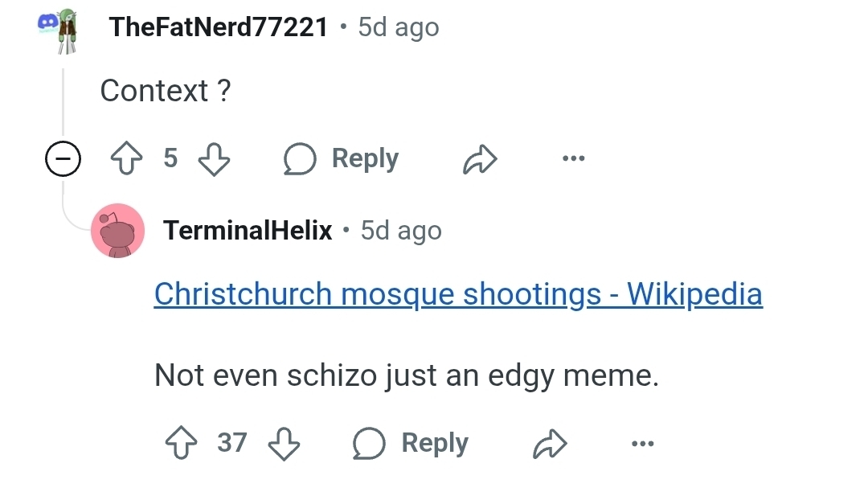The image size is (868, 496).
Task: Open TheFatNerd77221's user profile
Action: [218, 27]
